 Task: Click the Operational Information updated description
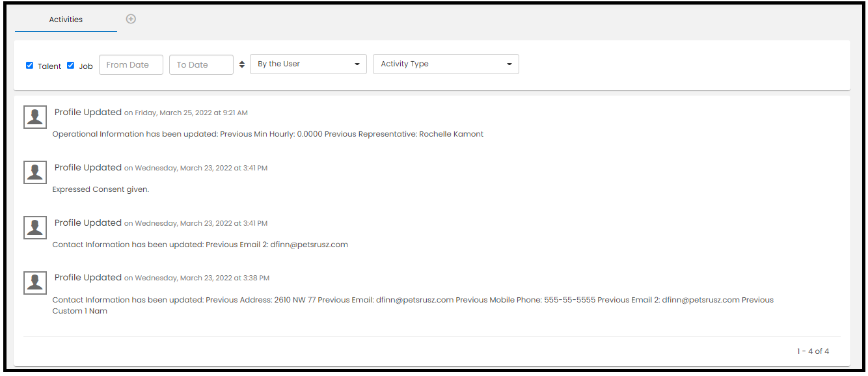point(267,135)
